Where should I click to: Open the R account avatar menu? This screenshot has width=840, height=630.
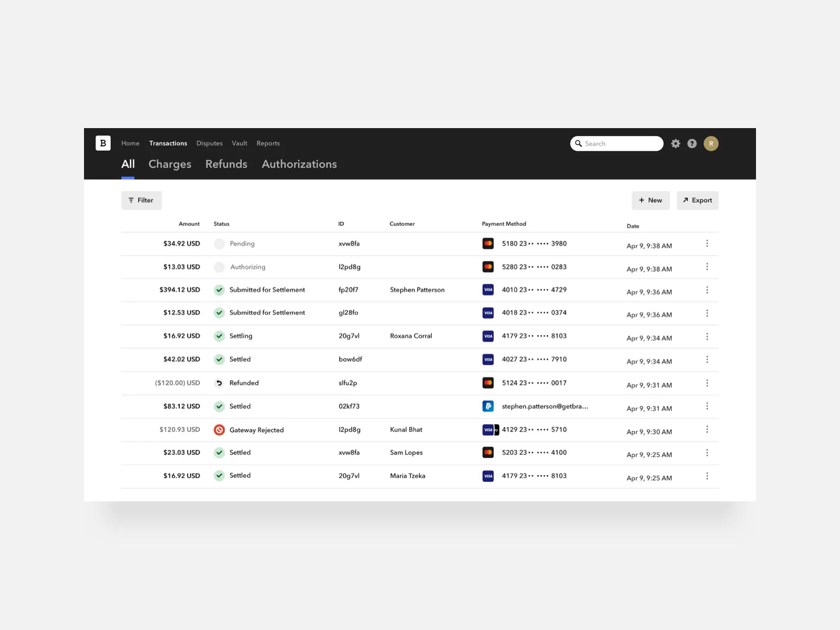click(x=711, y=143)
